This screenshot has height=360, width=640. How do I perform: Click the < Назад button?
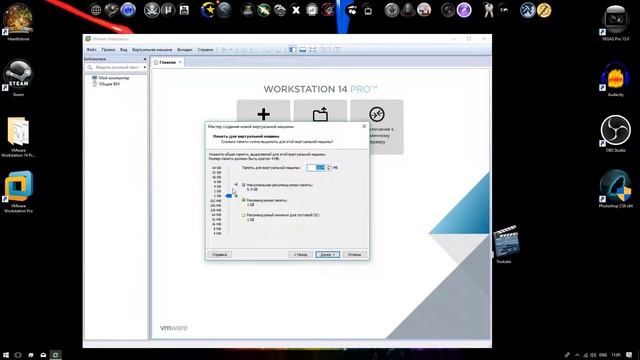[x=300, y=254]
